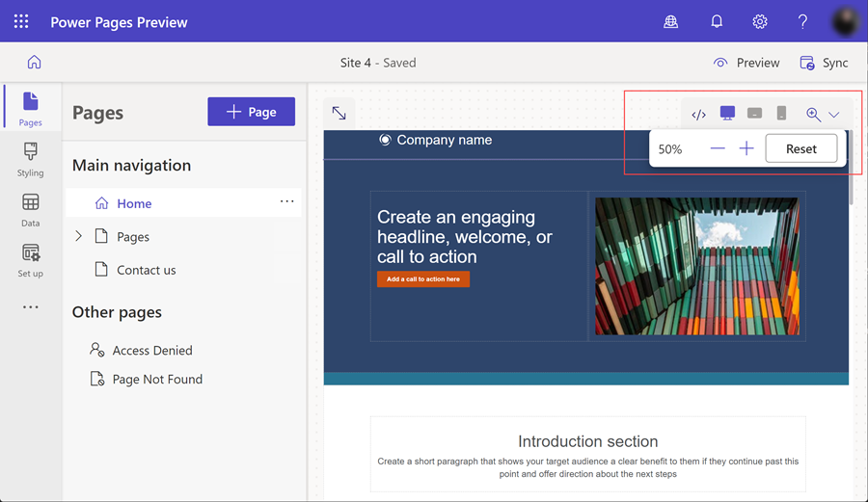Select the mobile viewport icon
This screenshot has width=868, height=502.
coord(781,114)
